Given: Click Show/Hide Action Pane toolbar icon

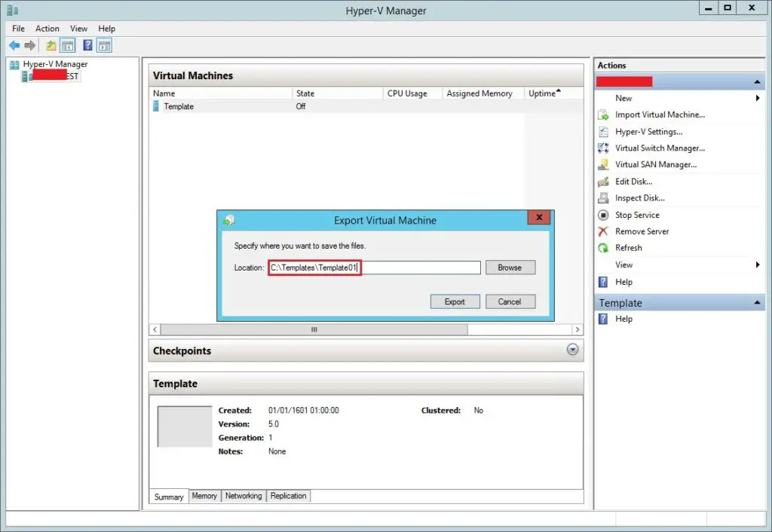Looking at the screenshot, I should point(104,46).
